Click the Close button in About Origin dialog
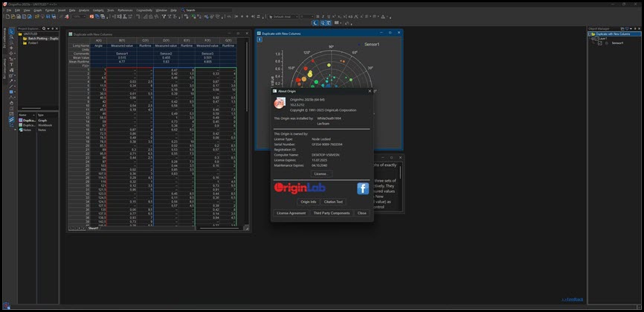 click(x=362, y=213)
